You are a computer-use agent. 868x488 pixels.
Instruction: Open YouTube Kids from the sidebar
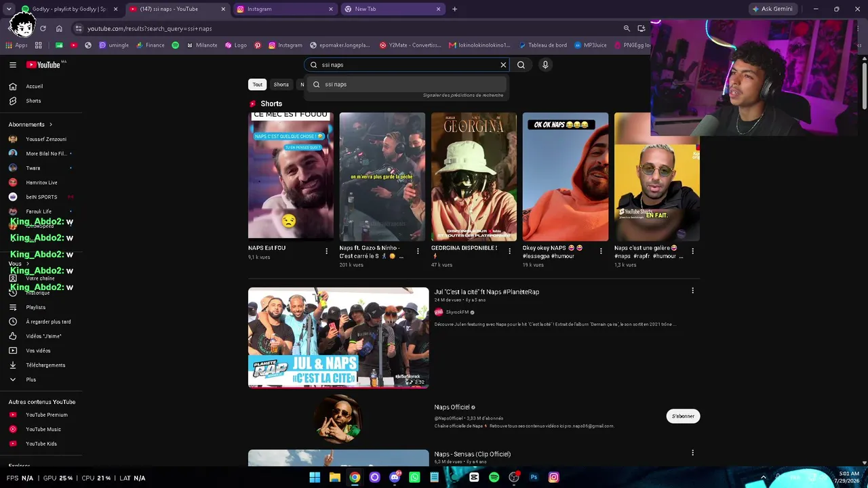41,444
